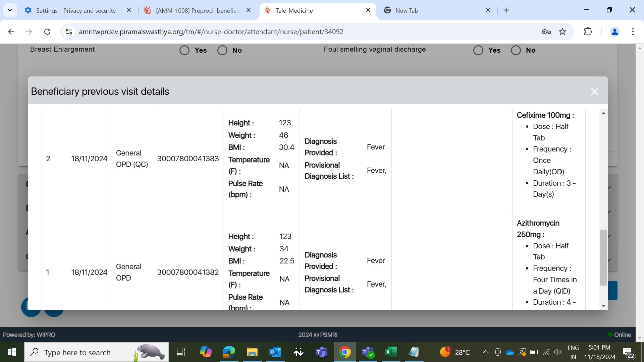Reload the Tele-Medicine page
The height and width of the screenshot is (362, 644).
click(x=47, y=32)
